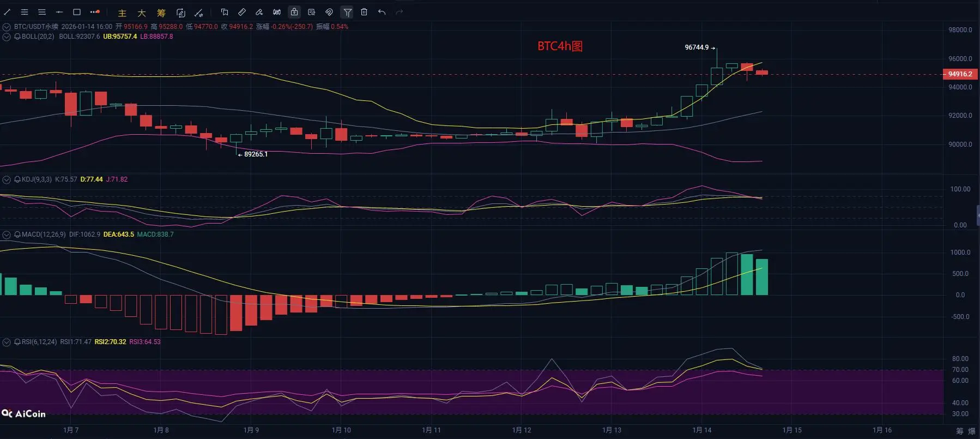Choose the three horizontal lines drawing tool
980x439 pixels.
[x=42, y=12]
